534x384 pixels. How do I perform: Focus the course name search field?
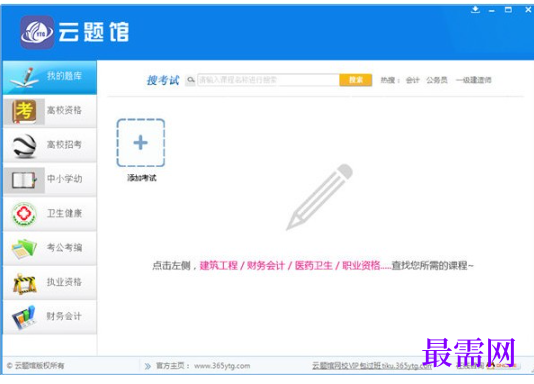268,80
